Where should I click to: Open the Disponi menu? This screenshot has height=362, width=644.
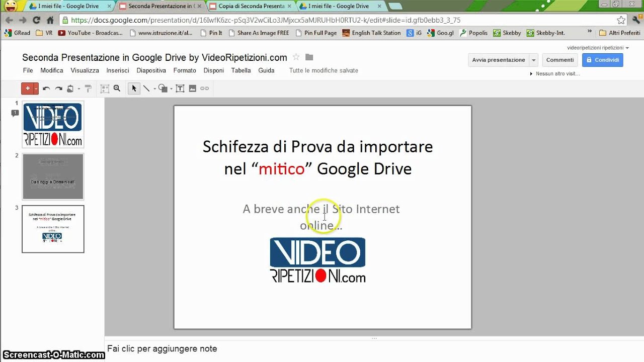point(213,70)
